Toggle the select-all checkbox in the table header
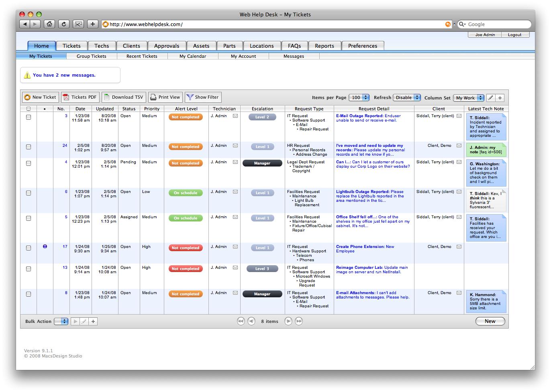This screenshot has height=392, width=551. click(x=29, y=109)
